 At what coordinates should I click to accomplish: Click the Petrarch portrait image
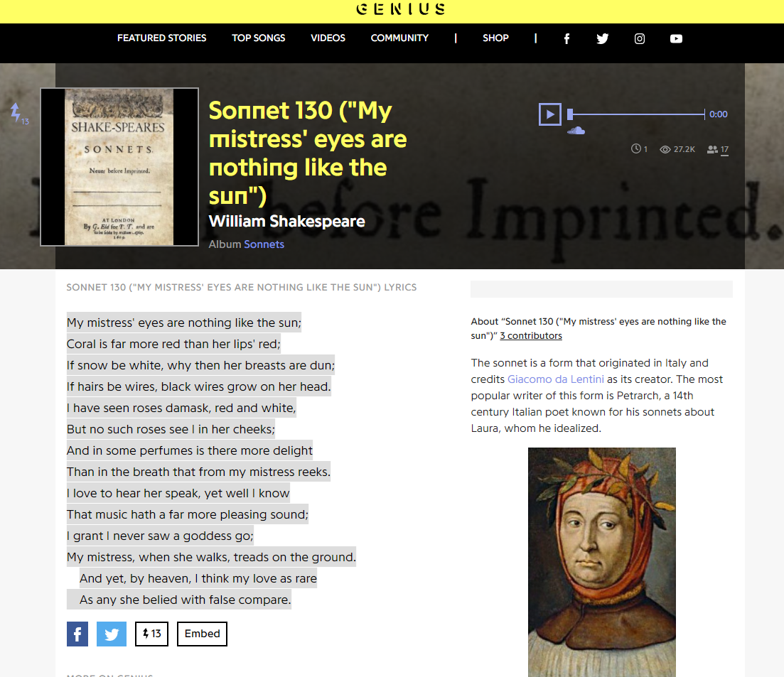point(602,562)
